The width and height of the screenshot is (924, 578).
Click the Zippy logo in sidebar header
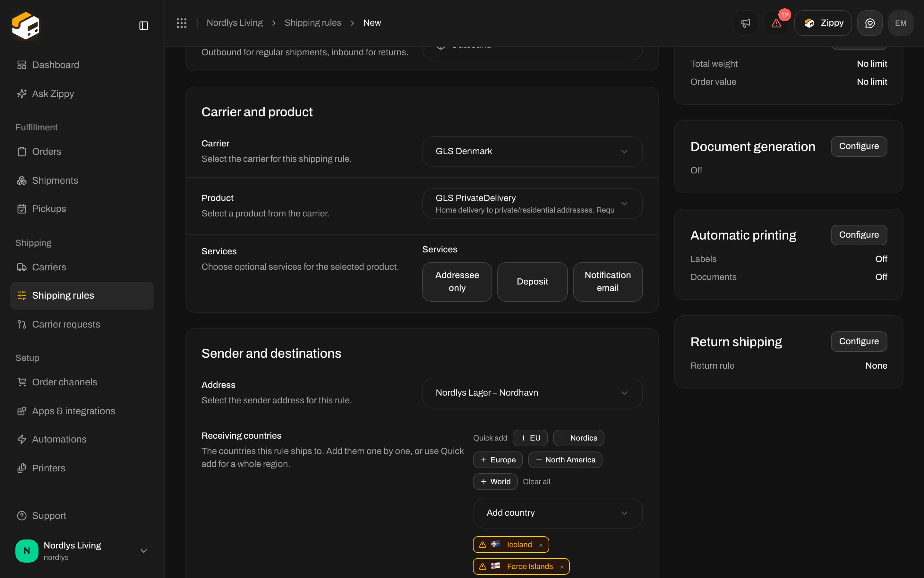pyautogui.click(x=26, y=26)
